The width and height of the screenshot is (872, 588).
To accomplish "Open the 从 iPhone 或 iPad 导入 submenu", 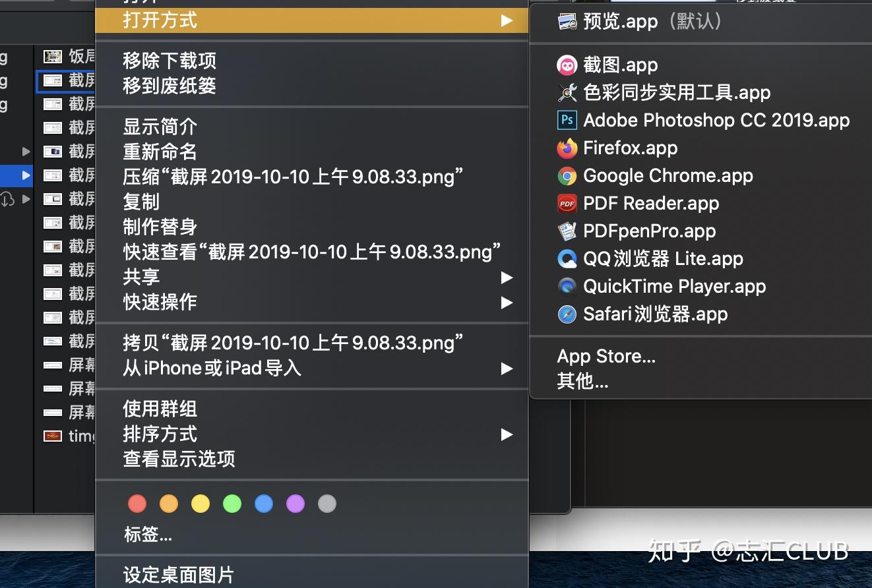I will pos(507,368).
